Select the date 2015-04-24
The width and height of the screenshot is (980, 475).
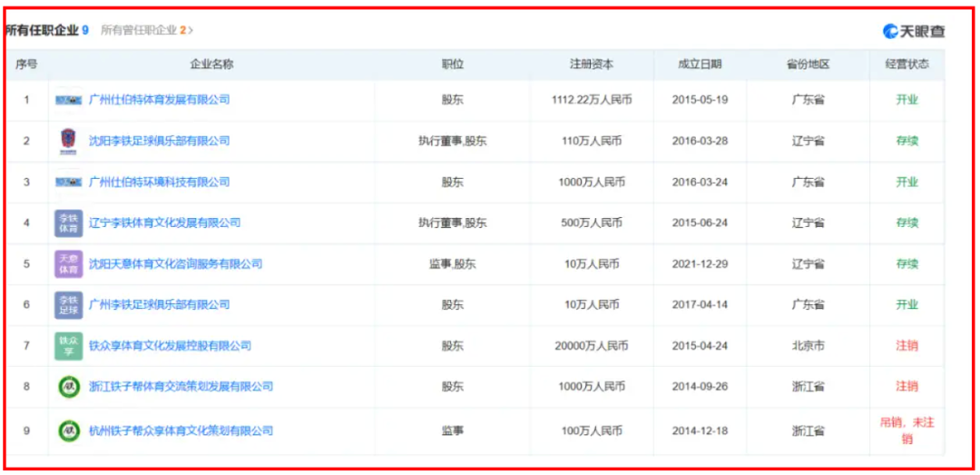[x=700, y=346]
